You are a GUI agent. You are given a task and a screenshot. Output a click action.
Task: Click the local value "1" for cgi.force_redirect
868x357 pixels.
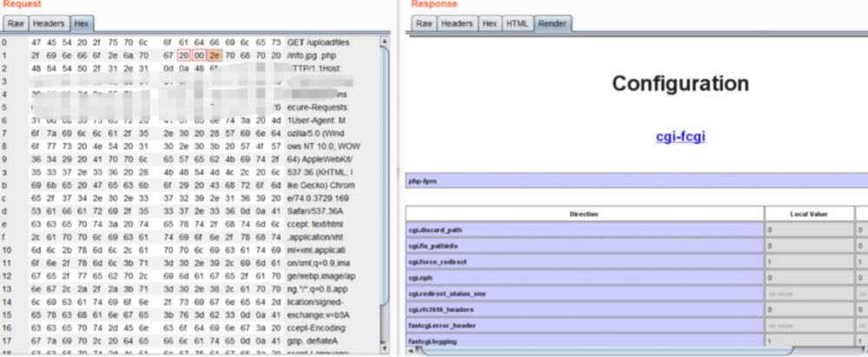pyautogui.click(x=809, y=261)
